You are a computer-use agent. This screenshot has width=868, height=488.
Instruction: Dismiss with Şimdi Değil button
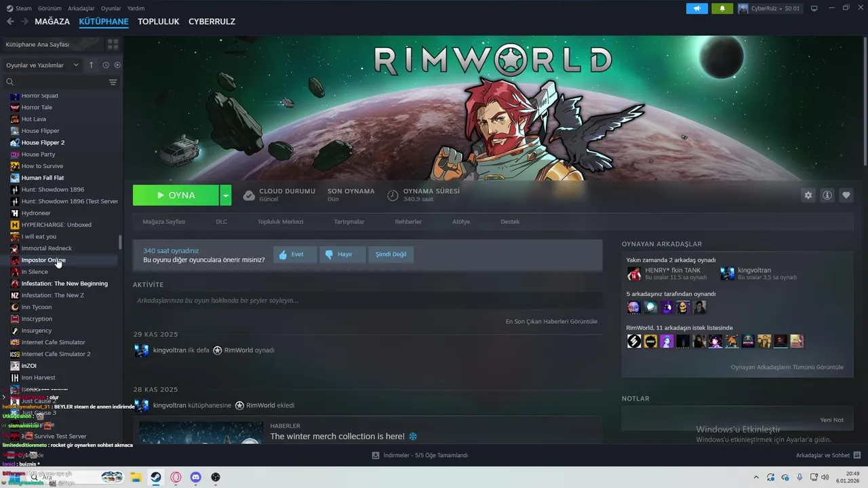click(x=391, y=254)
